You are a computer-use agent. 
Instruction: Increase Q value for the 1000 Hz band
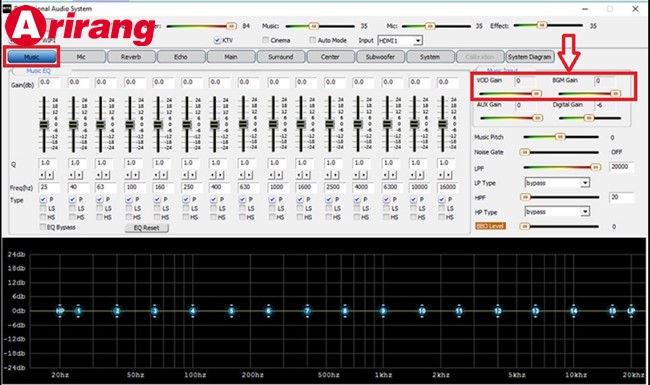279,175
